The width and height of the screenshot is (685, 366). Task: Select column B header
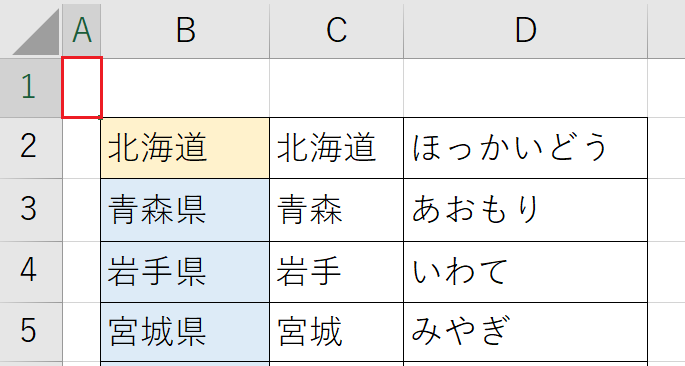coord(185,31)
